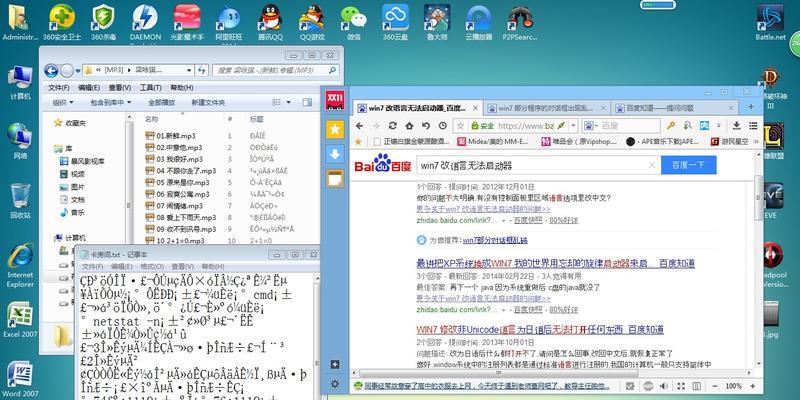Open the downloads arrow in browser sidebar
This screenshot has height=400, width=800.
click(335, 154)
